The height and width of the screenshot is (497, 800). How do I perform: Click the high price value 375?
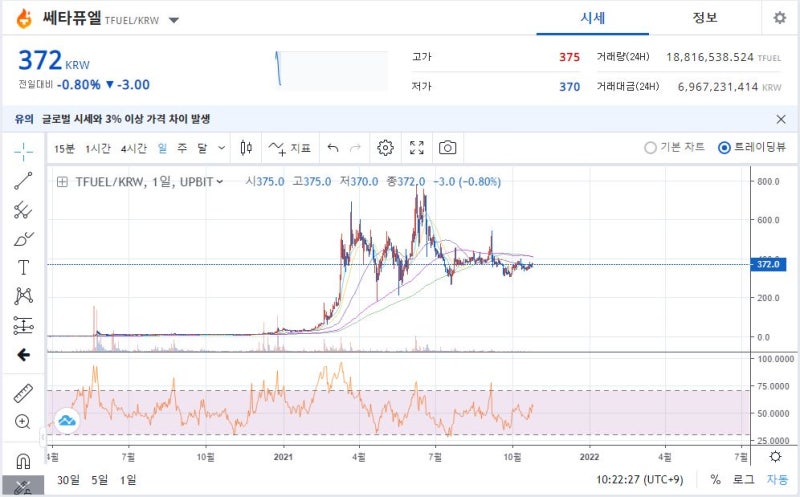569,57
